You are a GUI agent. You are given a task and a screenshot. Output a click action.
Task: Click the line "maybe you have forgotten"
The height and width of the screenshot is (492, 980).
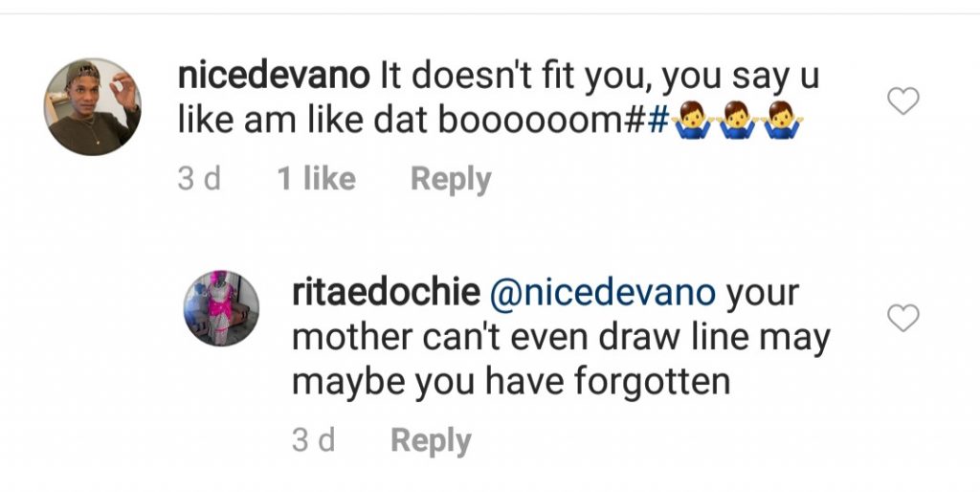(511, 382)
